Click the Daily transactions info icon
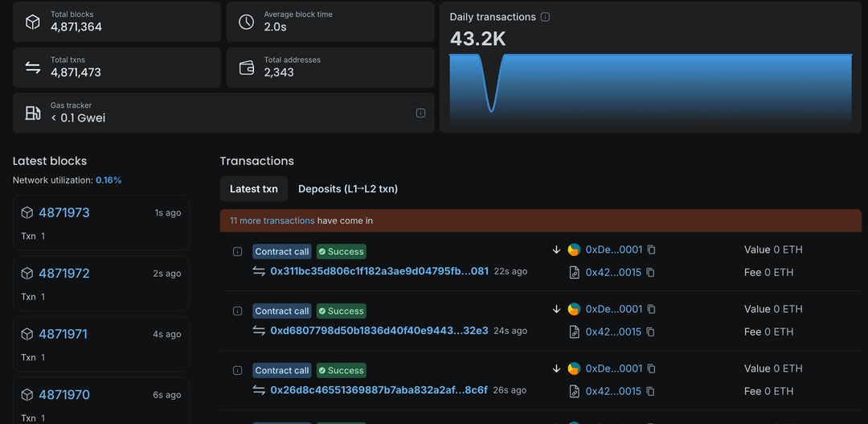Image resolution: width=868 pixels, height=424 pixels. pyautogui.click(x=546, y=17)
